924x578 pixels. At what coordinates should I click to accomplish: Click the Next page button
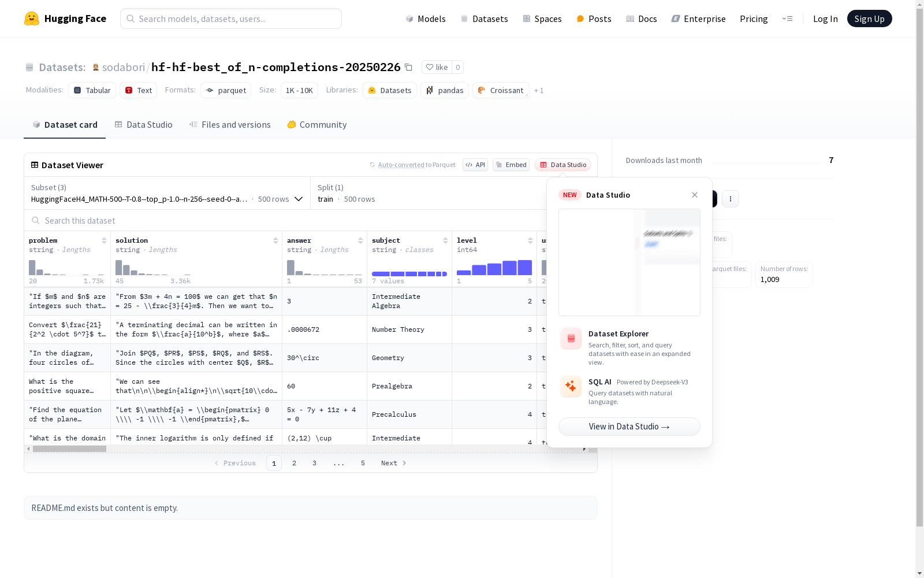pyautogui.click(x=394, y=463)
